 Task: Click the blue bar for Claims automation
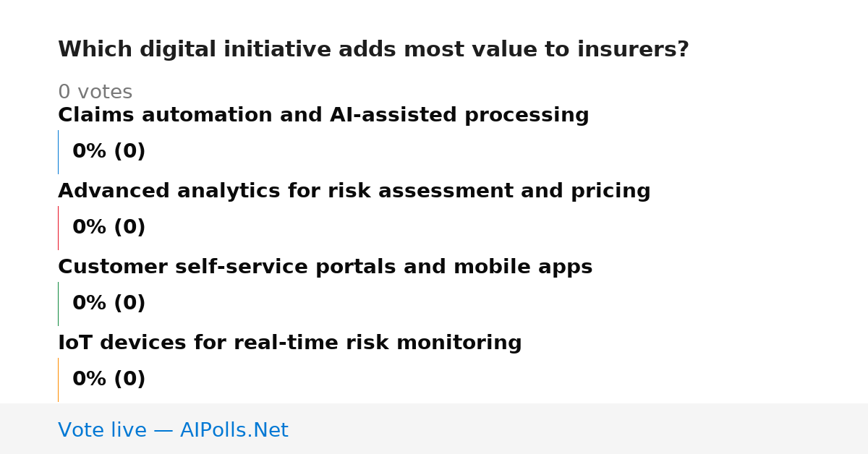click(x=58, y=152)
